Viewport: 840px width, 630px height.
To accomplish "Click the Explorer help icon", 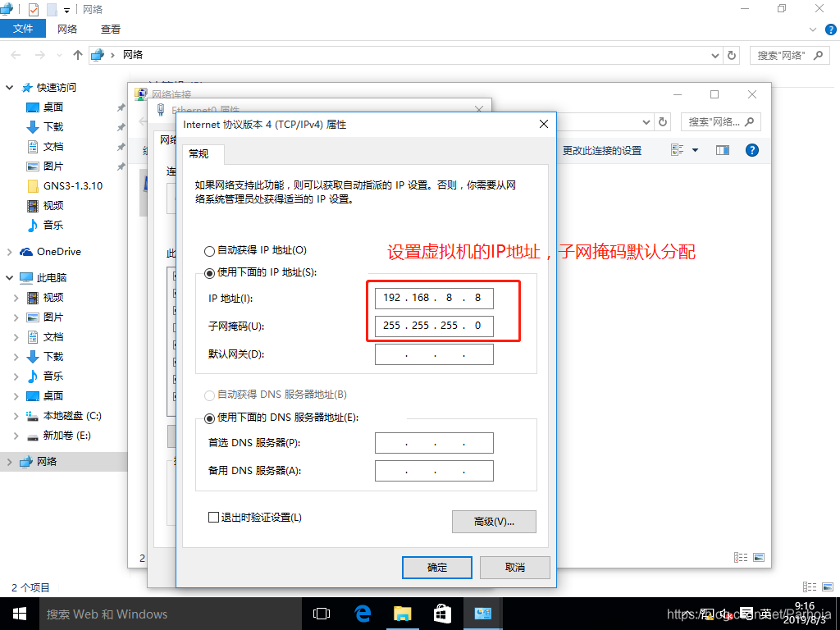I will [831, 30].
